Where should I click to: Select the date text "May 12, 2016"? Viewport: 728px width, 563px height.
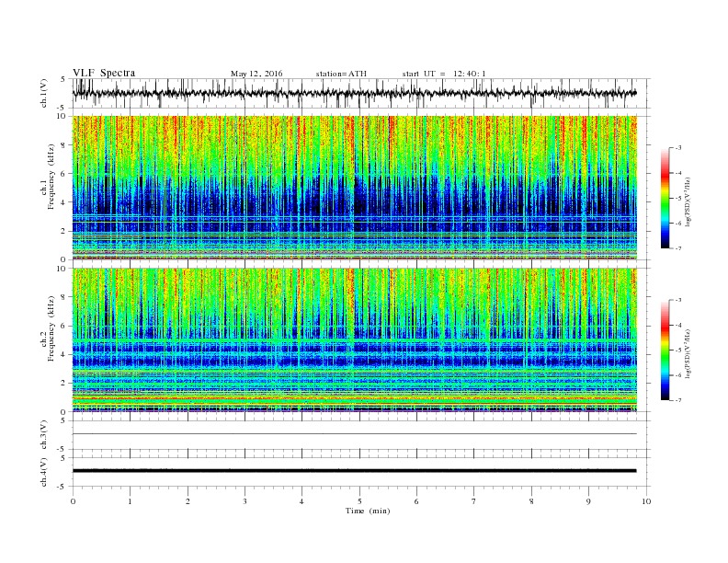point(256,74)
